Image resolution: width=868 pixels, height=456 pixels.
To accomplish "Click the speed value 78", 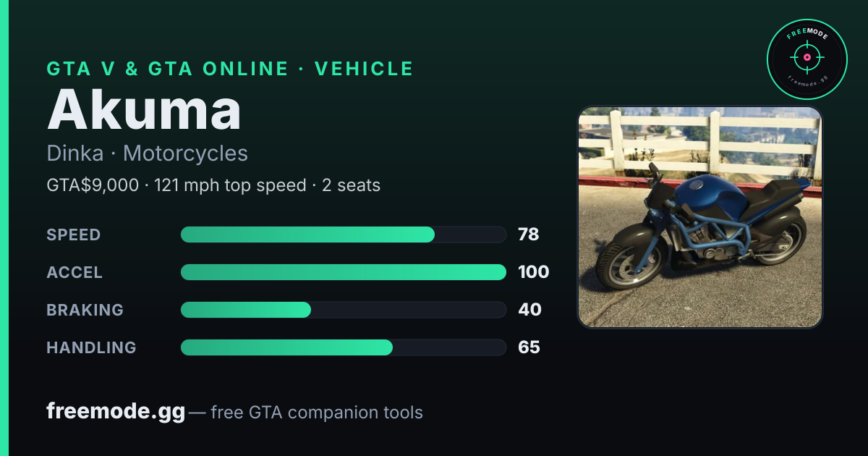I will pyautogui.click(x=529, y=235).
